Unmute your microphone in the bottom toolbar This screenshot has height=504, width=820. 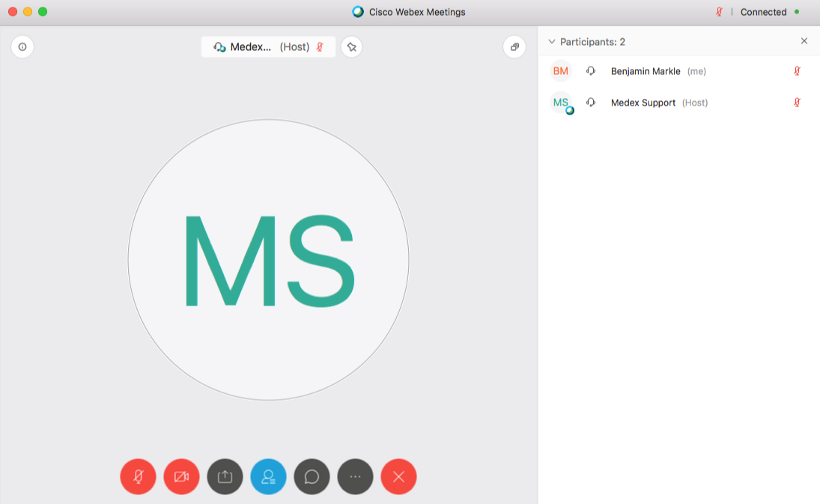tap(138, 476)
